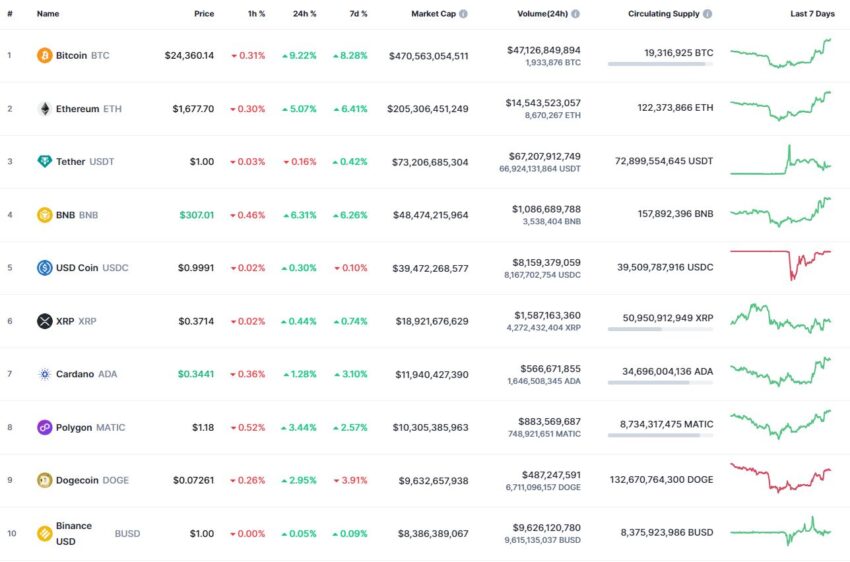Click the Bitcoin coin logo icon

[x=44, y=56]
